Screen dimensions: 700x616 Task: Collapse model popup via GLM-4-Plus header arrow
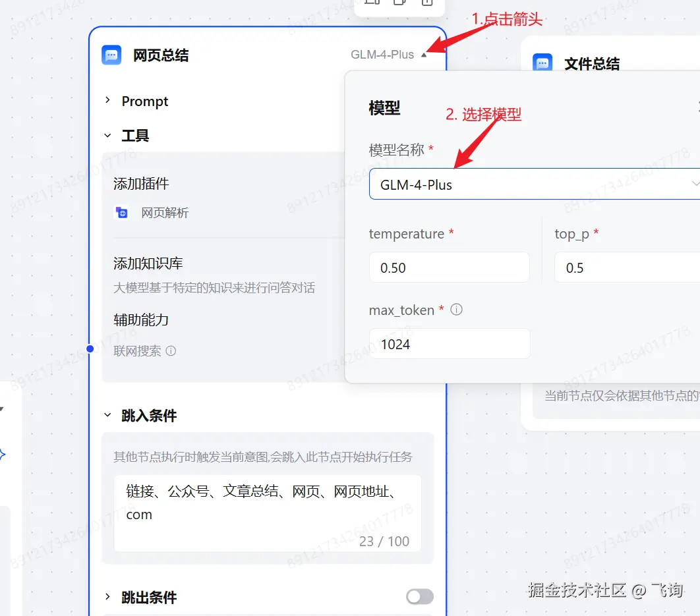coord(424,55)
